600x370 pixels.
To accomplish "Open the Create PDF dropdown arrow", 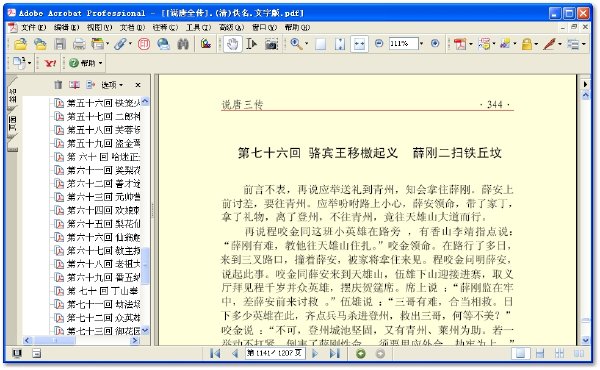I will tap(471, 44).
